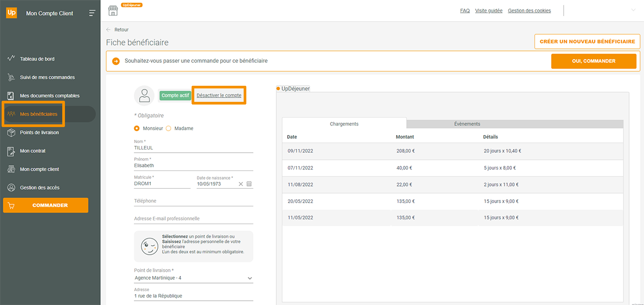Open Mon contrat menu item
This screenshot has width=644, height=305.
click(x=34, y=151)
